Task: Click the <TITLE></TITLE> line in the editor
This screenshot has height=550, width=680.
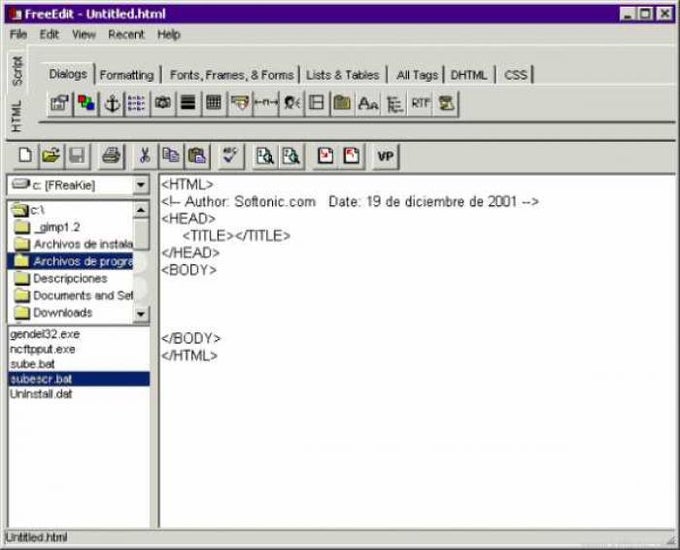Action: tap(236, 236)
